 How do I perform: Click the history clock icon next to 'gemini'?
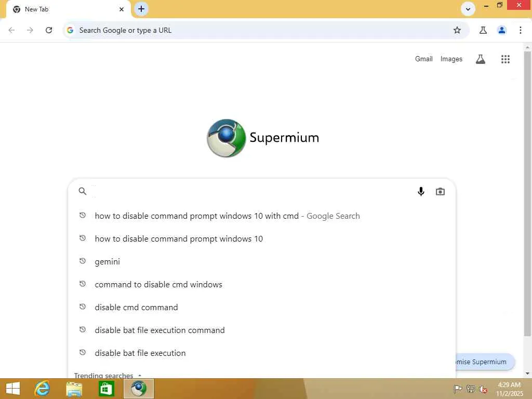tap(83, 261)
